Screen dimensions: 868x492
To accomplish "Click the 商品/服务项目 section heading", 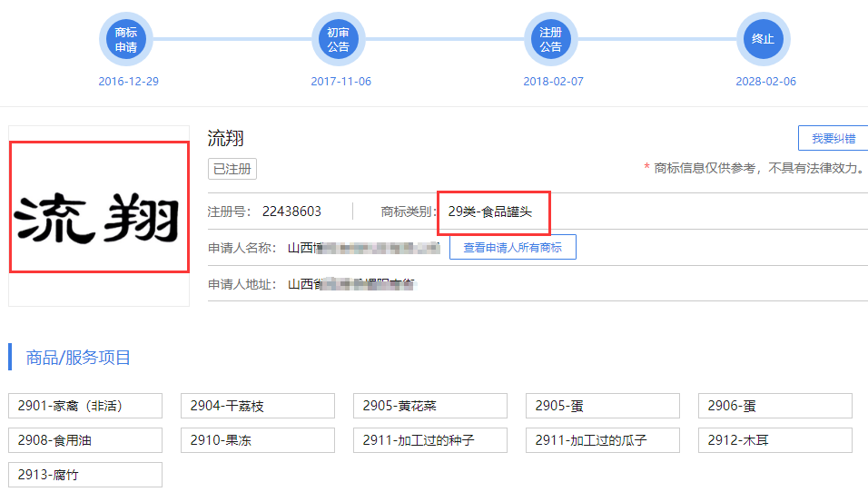I will 78,358.
